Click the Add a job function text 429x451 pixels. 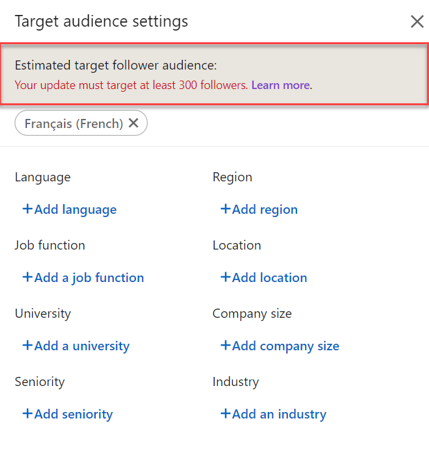(x=89, y=278)
